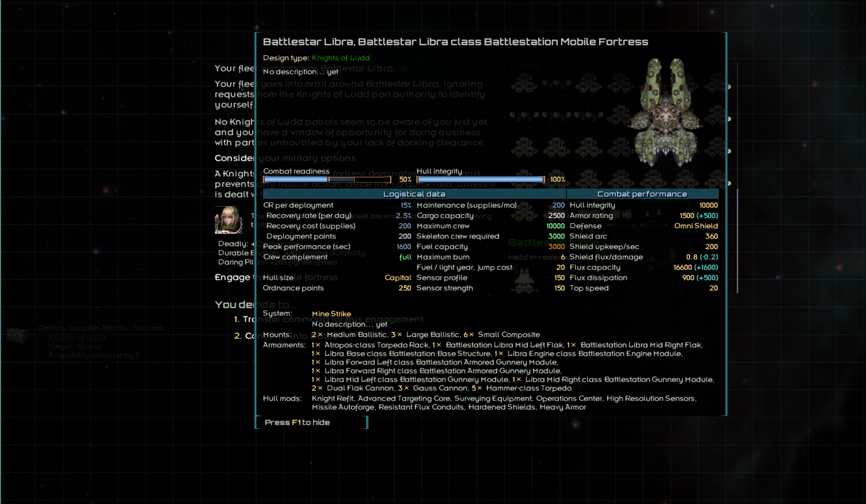Click the vertical scrollbar right of panel
Screen dimensions: 866x504
click(x=737, y=241)
